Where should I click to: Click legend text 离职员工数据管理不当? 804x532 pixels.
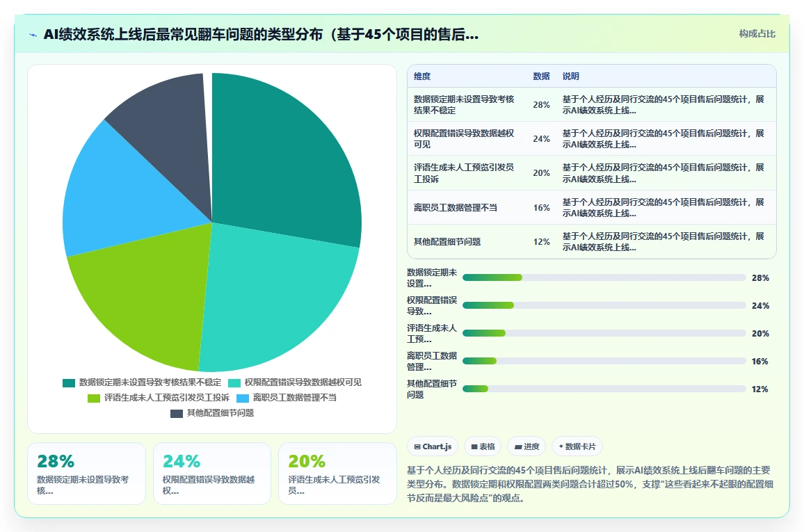coord(295,398)
